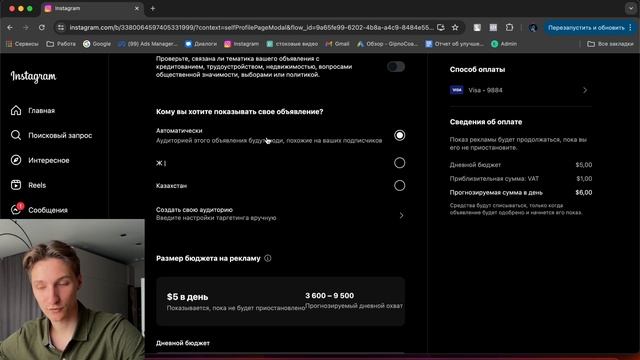640x360 pixels.
Task: Open site info icon in address bar
Action: click(x=61, y=27)
